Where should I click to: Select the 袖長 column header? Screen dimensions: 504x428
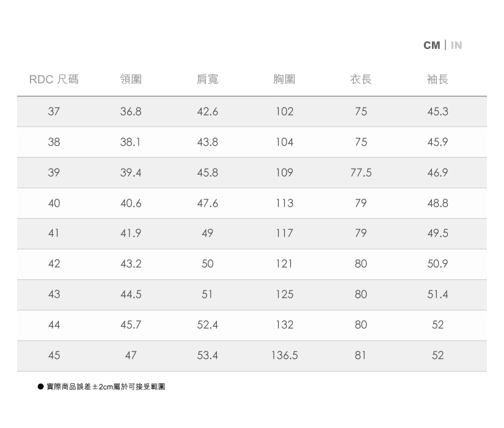click(x=437, y=79)
